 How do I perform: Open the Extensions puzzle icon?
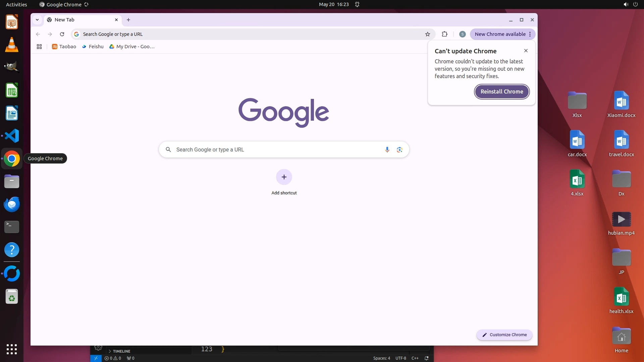pyautogui.click(x=444, y=34)
